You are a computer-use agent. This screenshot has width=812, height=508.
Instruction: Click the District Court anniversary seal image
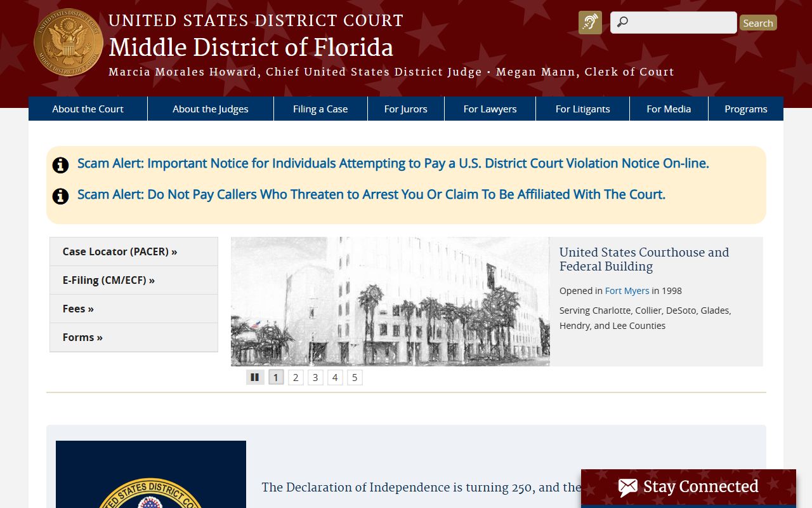tap(151, 474)
